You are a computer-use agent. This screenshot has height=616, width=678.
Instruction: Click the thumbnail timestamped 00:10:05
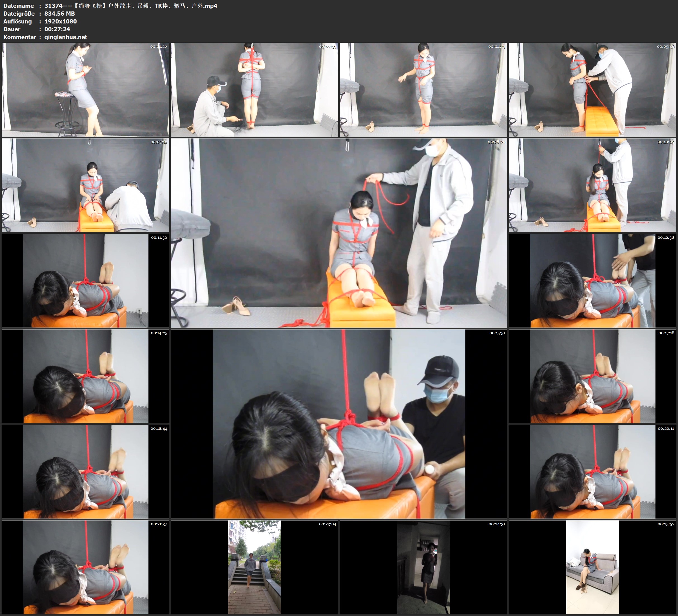click(x=592, y=185)
